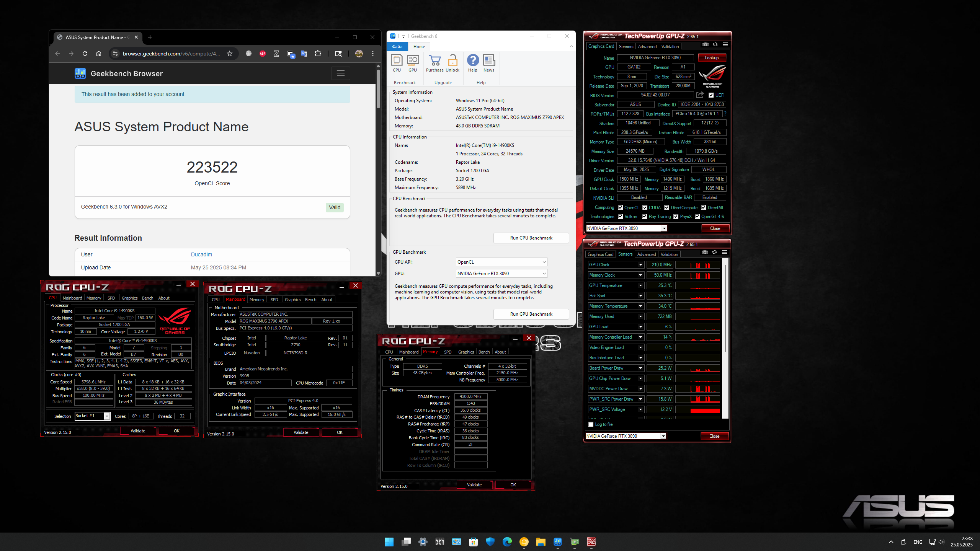
Task: Switch to Advanced tab in upper GPU-Z window
Action: [647, 47]
